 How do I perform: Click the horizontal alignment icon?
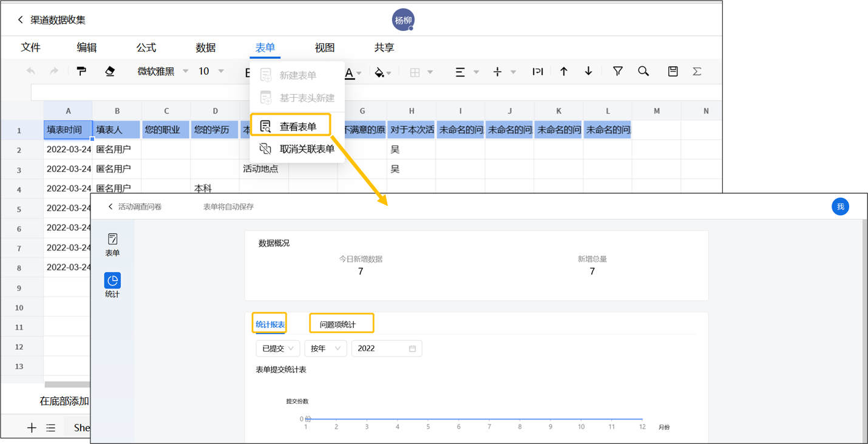point(460,72)
